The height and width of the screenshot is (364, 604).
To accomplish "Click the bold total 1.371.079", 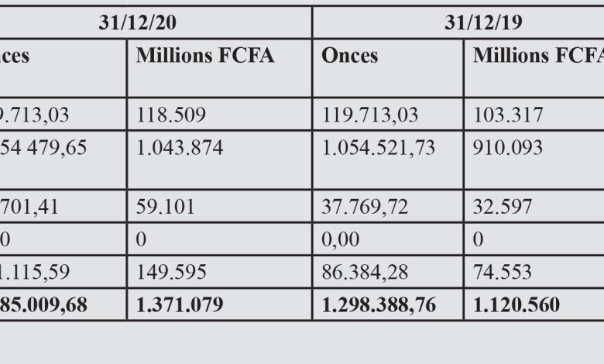I will click(180, 305).
